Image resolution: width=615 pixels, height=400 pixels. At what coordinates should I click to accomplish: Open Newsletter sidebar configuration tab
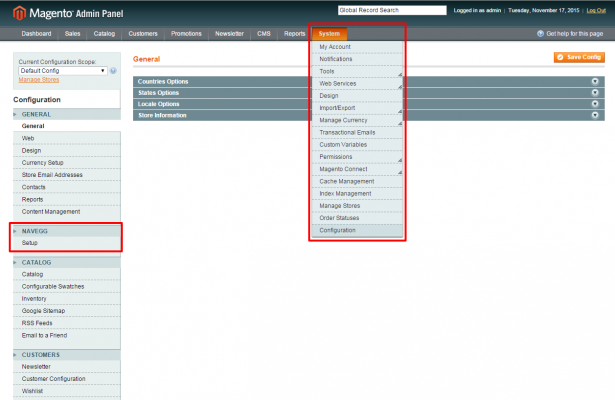tap(67, 367)
